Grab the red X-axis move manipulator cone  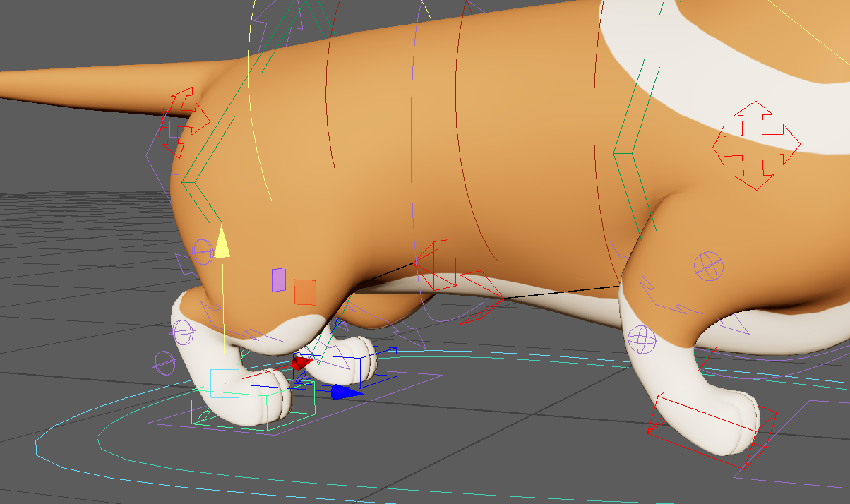[x=302, y=362]
